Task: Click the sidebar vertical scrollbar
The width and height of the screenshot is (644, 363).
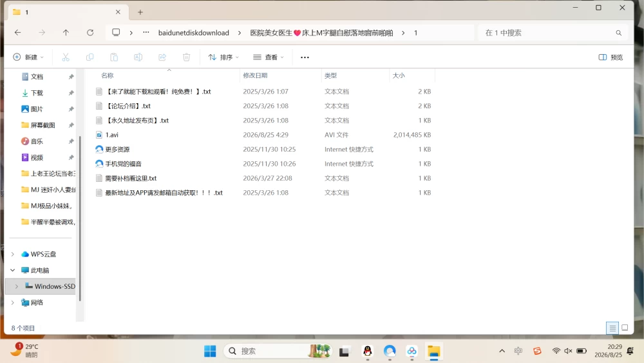Action: click(80, 218)
